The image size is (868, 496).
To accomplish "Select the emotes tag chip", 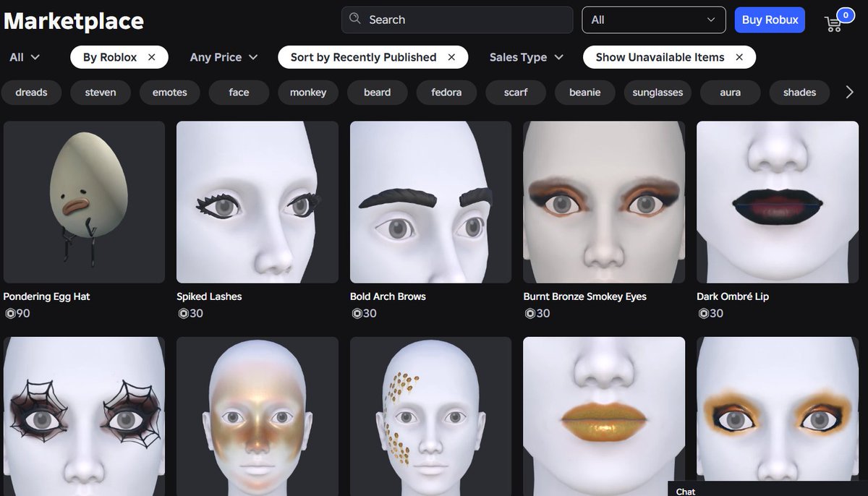I will coord(170,93).
